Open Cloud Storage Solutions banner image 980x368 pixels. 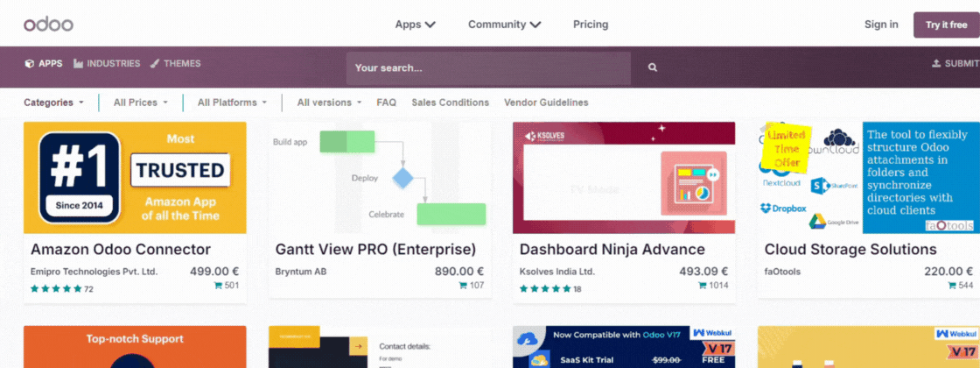point(869,178)
